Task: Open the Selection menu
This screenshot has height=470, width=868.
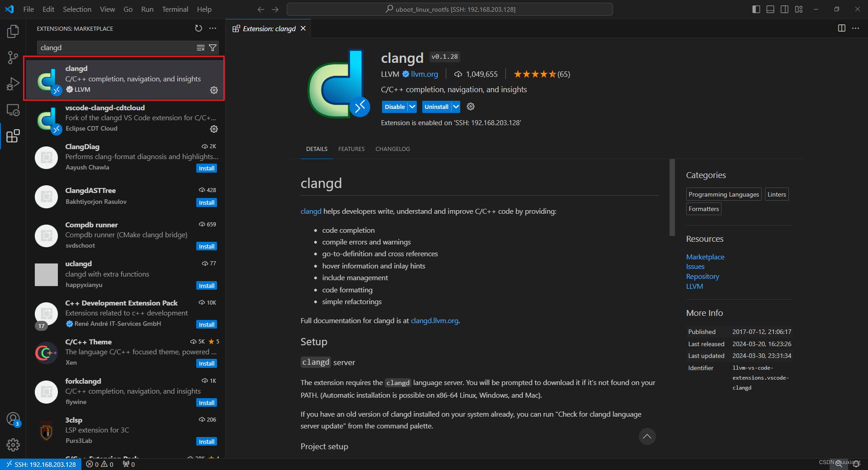Action: point(77,9)
